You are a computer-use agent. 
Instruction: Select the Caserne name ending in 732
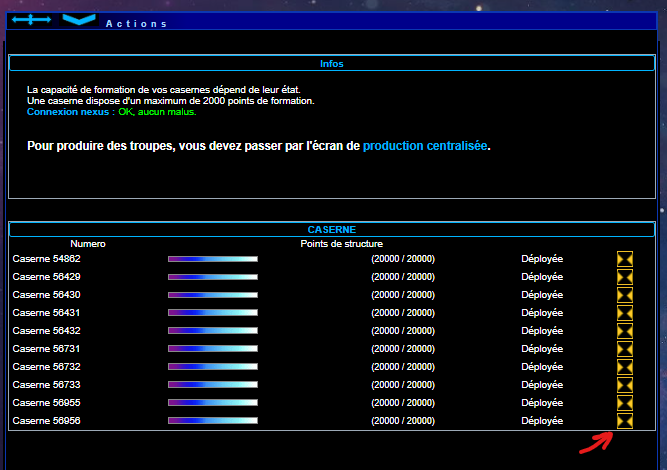tap(46, 367)
